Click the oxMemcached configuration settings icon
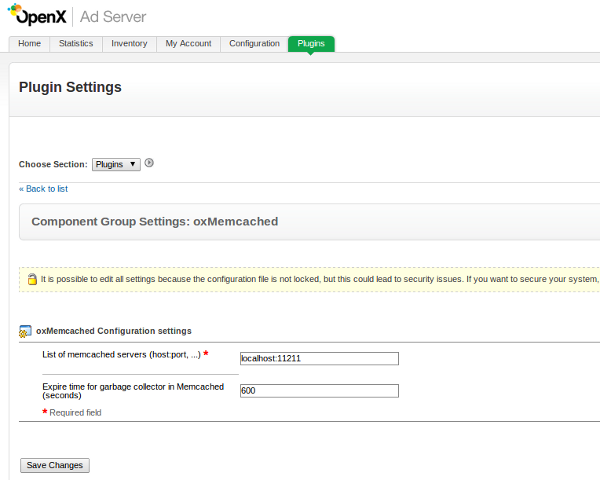The height and width of the screenshot is (480, 600). [x=25, y=331]
